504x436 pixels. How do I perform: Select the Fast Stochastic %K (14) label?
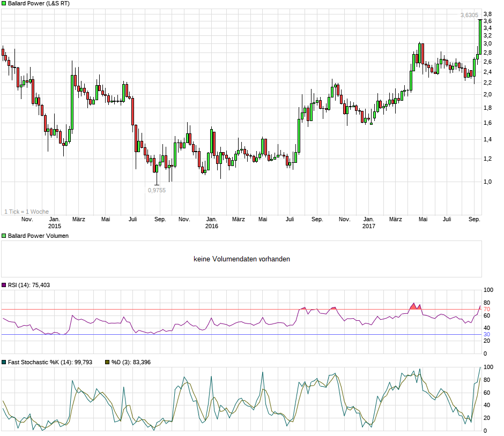click(50, 362)
